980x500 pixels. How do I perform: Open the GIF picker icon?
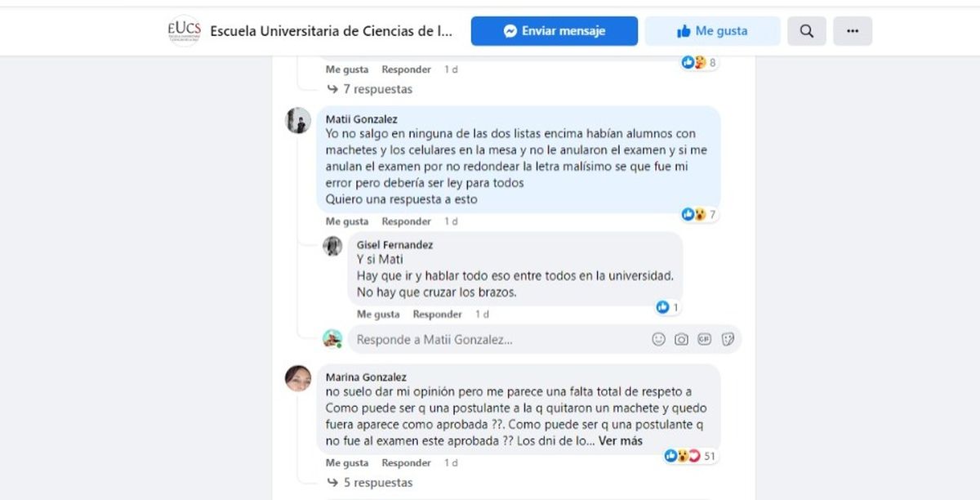(705, 339)
